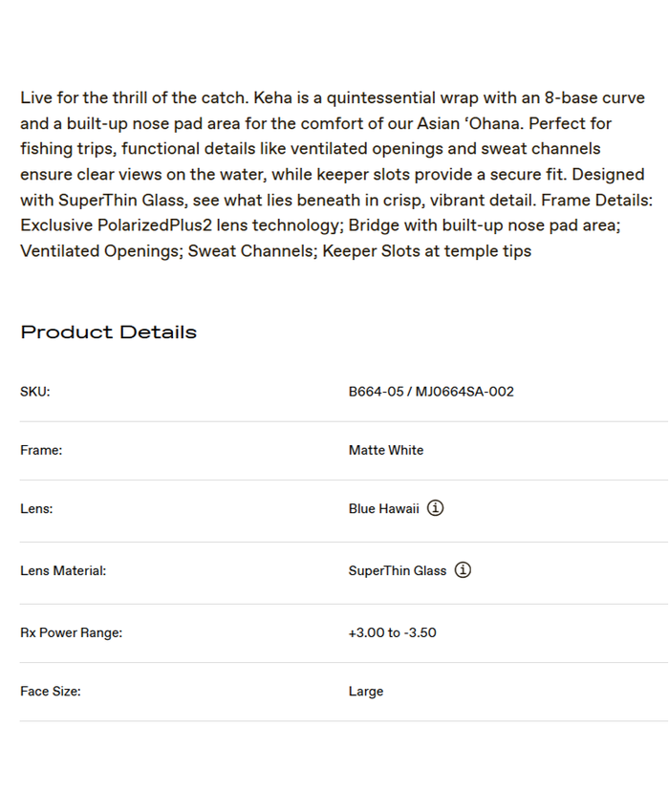Screen dimensions: 669x812
Task: Click the Lens Material label
Action: [63, 571]
